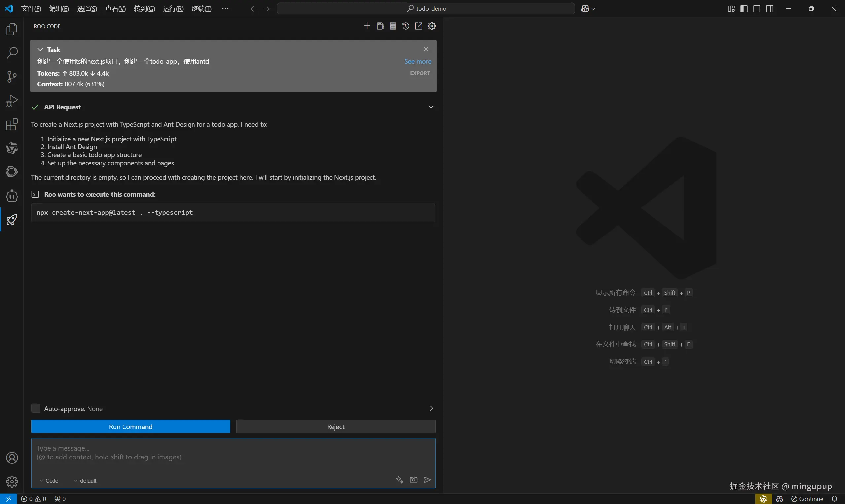Click the enhance prompt sparkle icon
Viewport: 845px width, 504px height.
400,480
